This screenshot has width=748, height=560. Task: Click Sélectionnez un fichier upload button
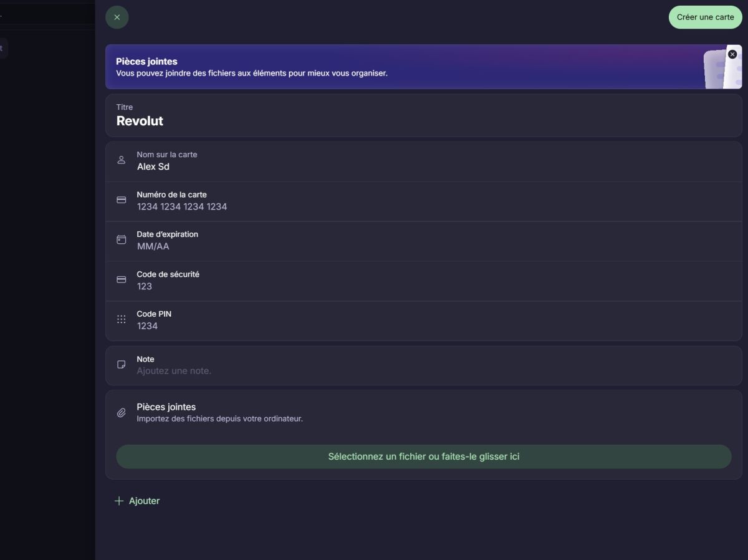(x=423, y=456)
